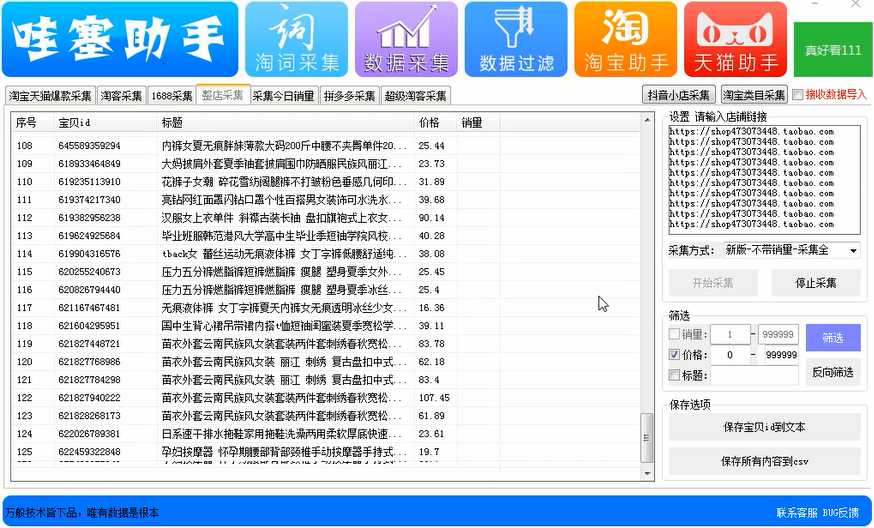Click the 销量 maximum value field
Viewport: 874px width, 528px height.
778,335
